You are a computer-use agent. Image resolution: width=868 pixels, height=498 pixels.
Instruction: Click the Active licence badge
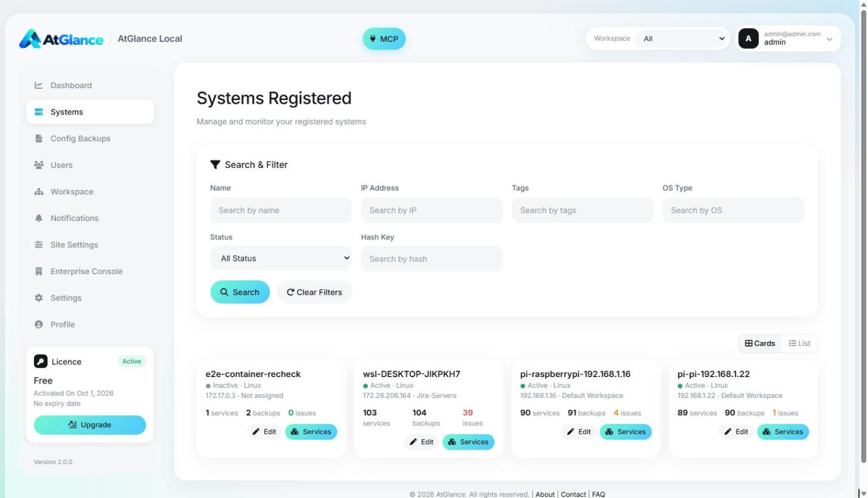pos(132,362)
